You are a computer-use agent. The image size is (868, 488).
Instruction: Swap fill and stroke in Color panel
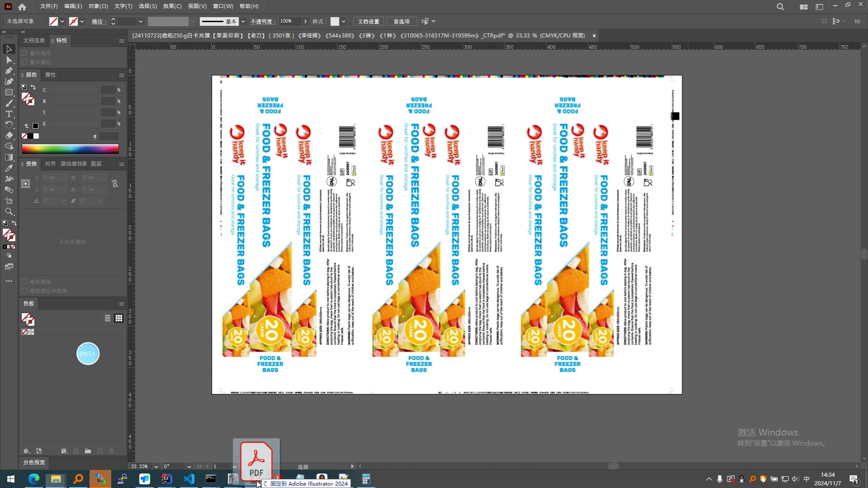[33, 87]
